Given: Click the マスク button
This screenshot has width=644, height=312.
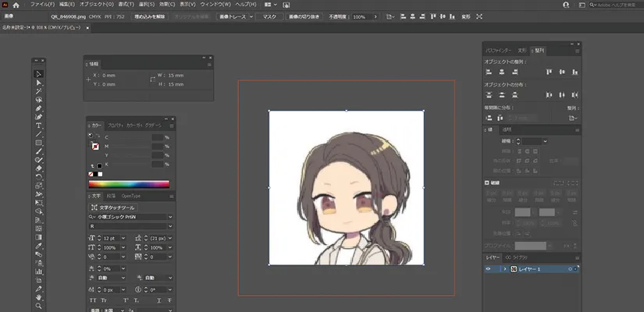Looking at the screenshot, I should click(269, 16).
